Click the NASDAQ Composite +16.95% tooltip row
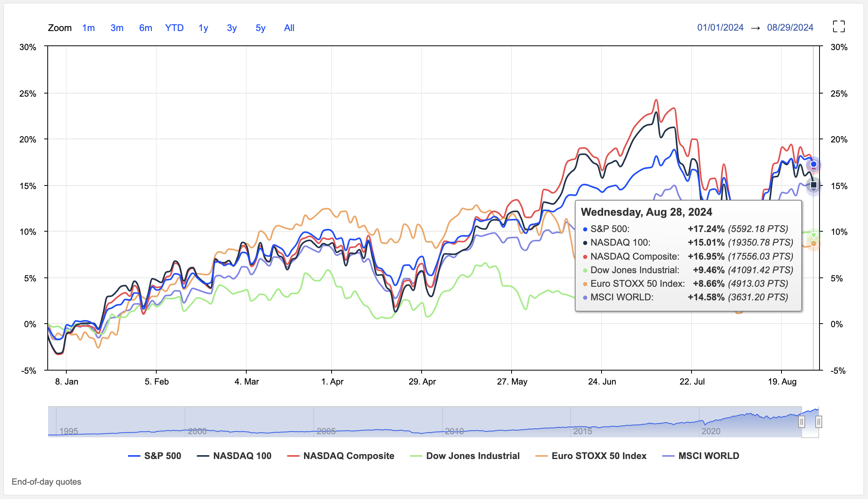 point(688,256)
